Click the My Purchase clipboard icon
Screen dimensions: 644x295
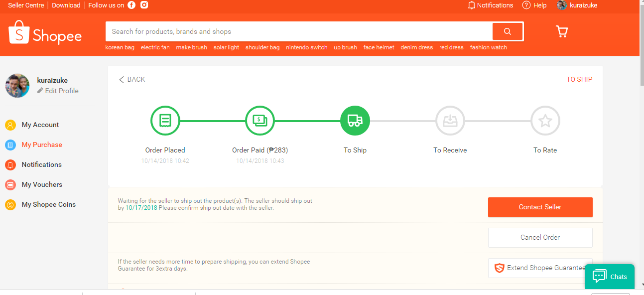point(10,145)
